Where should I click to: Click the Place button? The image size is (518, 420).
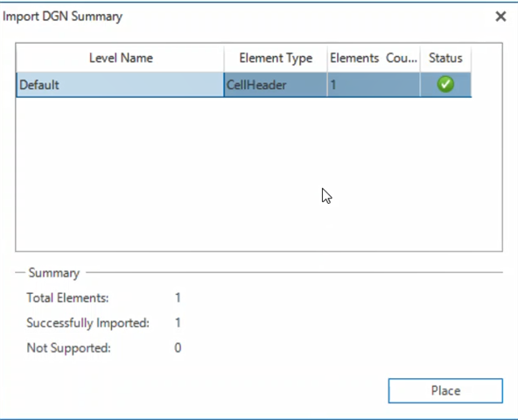[445, 390]
